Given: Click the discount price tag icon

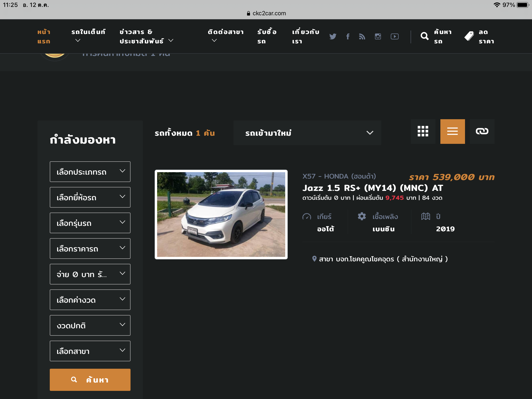Looking at the screenshot, I should (x=469, y=36).
